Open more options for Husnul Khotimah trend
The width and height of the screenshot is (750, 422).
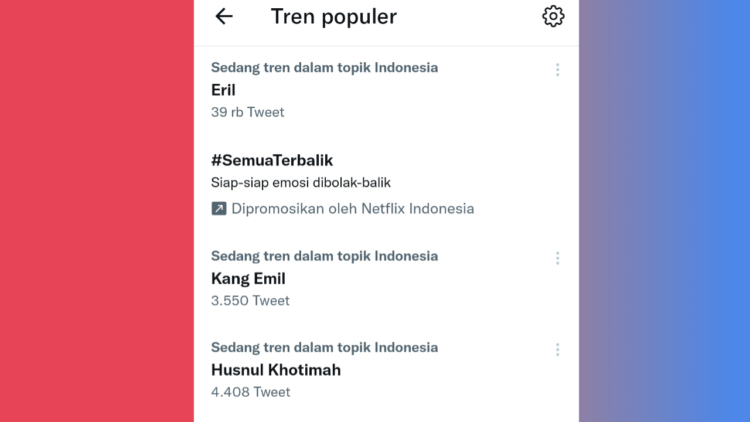click(x=557, y=350)
